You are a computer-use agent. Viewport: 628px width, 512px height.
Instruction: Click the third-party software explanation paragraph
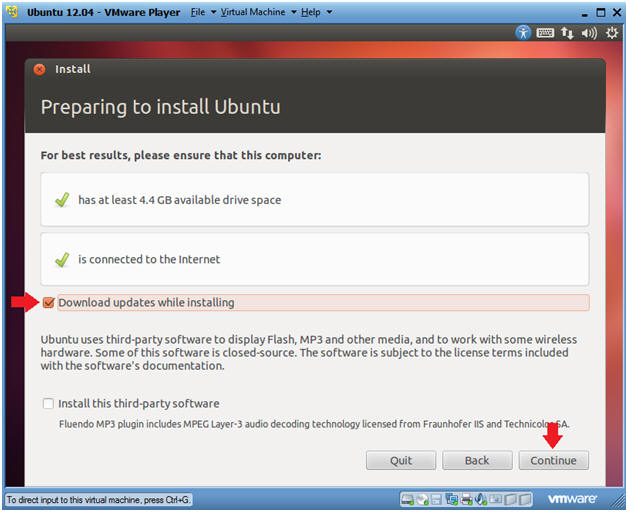tap(308, 353)
